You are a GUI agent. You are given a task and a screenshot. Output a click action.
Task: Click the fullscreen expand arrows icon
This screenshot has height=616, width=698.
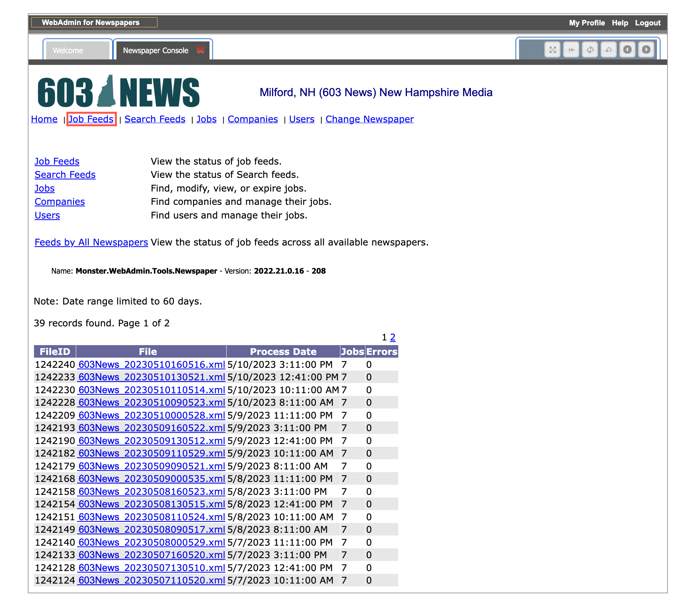(552, 50)
